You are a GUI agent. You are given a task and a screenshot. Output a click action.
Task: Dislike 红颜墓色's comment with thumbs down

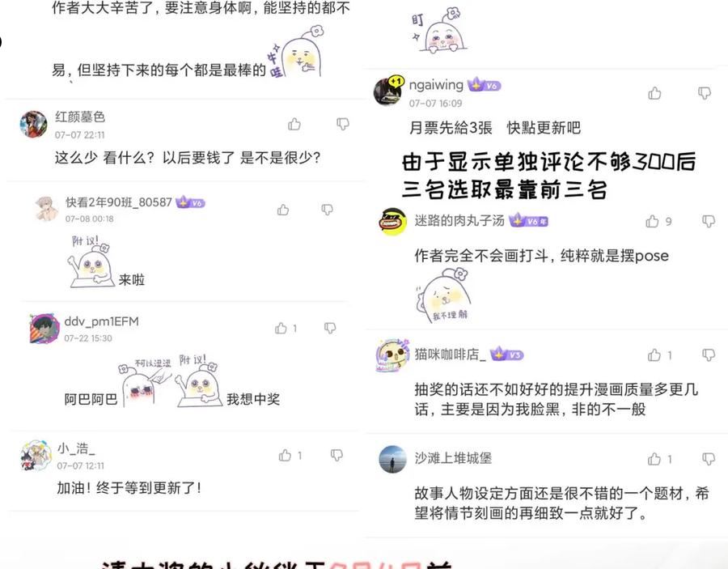coord(343,124)
